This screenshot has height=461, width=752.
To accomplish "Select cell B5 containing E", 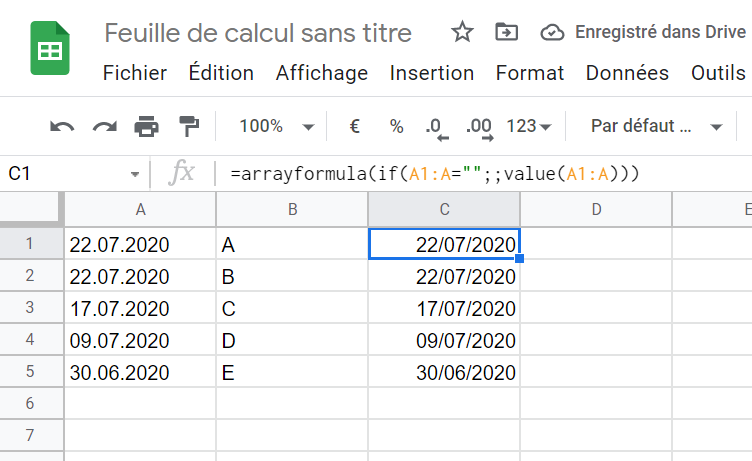I will pyautogui.click(x=292, y=372).
